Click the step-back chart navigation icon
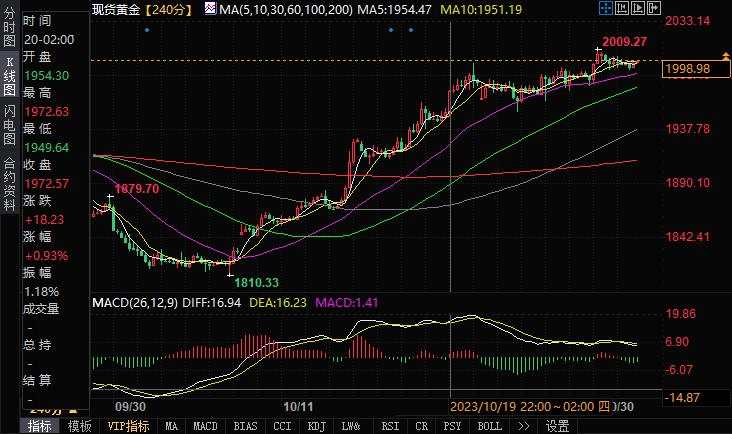Screen dimensions: 732x434 (x=622, y=8)
